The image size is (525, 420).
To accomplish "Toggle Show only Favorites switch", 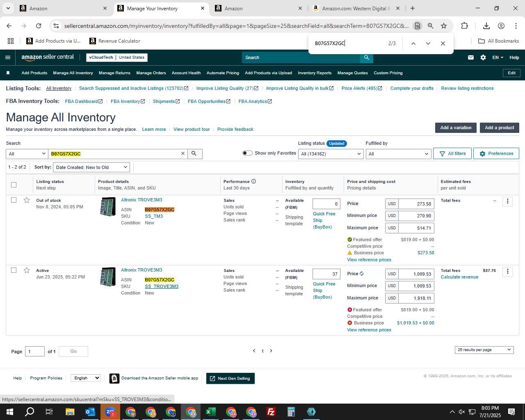I will point(247,153).
